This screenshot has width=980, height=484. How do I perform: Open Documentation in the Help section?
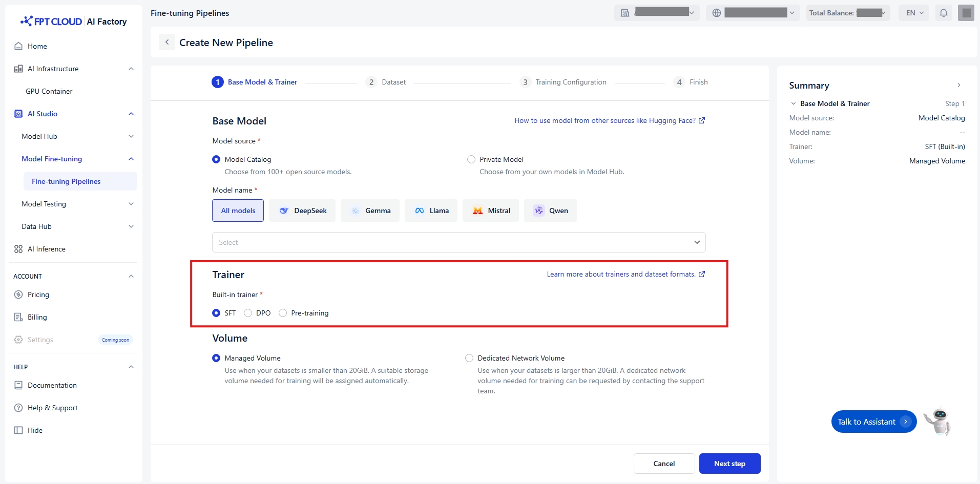[52, 385]
